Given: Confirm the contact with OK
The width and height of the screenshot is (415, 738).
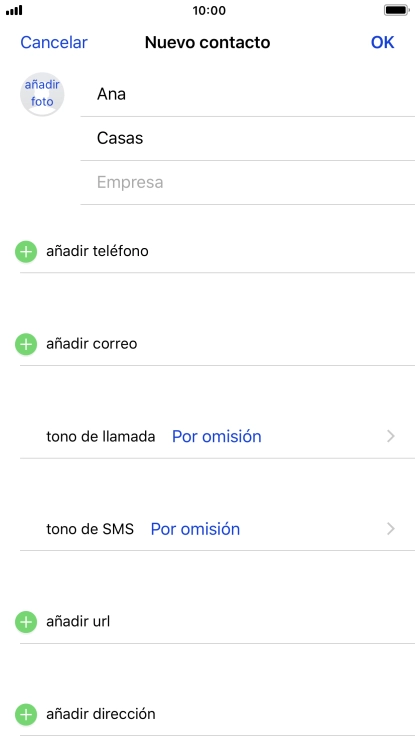Looking at the screenshot, I should pyautogui.click(x=382, y=42).
